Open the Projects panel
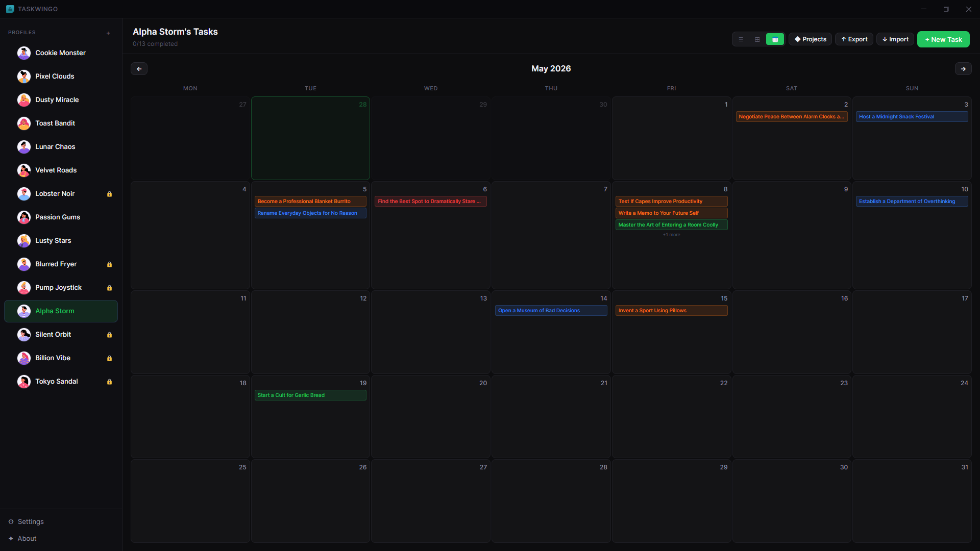Image resolution: width=980 pixels, height=551 pixels. (x=810, y=39)
